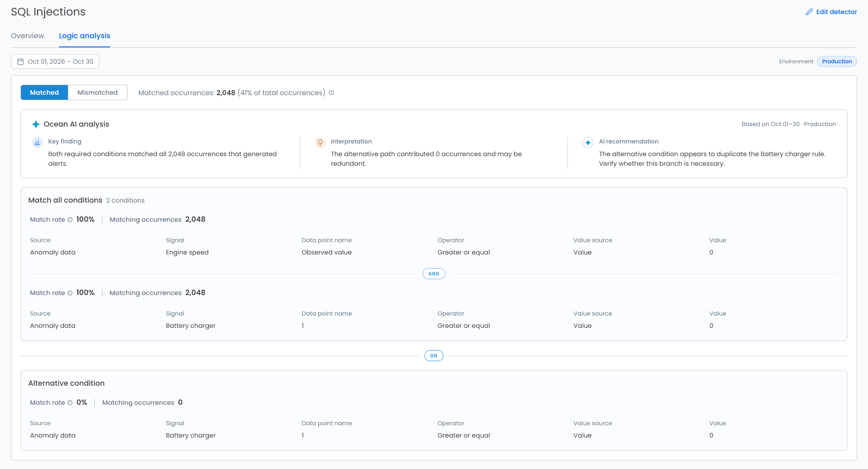The height and width of the screenshot is (469, 868).
Task: Click info icon beside Engine speed match rate
Action: [x=70, y=220]
